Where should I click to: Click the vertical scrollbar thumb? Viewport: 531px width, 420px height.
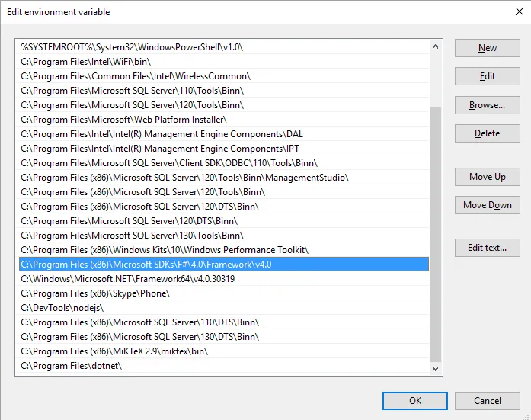pyautogui.click(x=436, y=234)
